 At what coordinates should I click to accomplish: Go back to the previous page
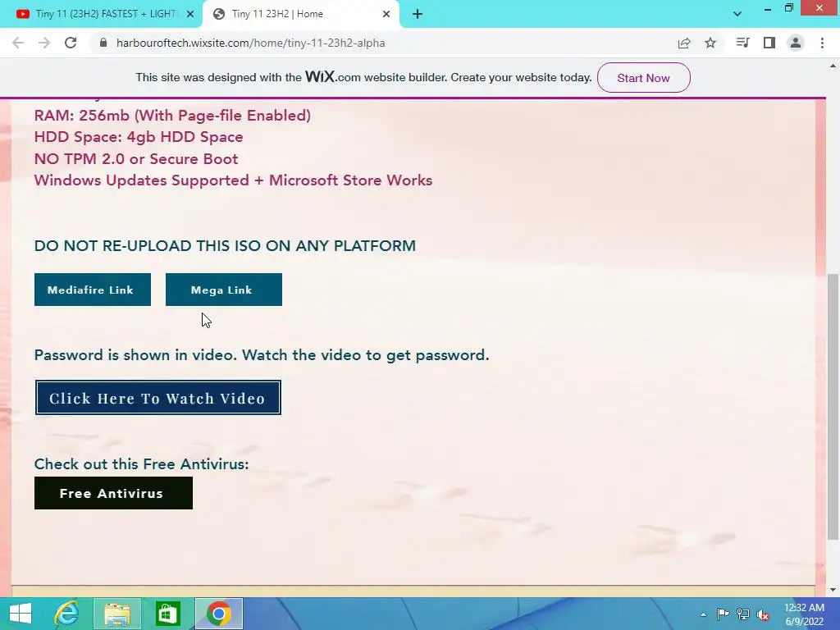click(x=18, y=43)
